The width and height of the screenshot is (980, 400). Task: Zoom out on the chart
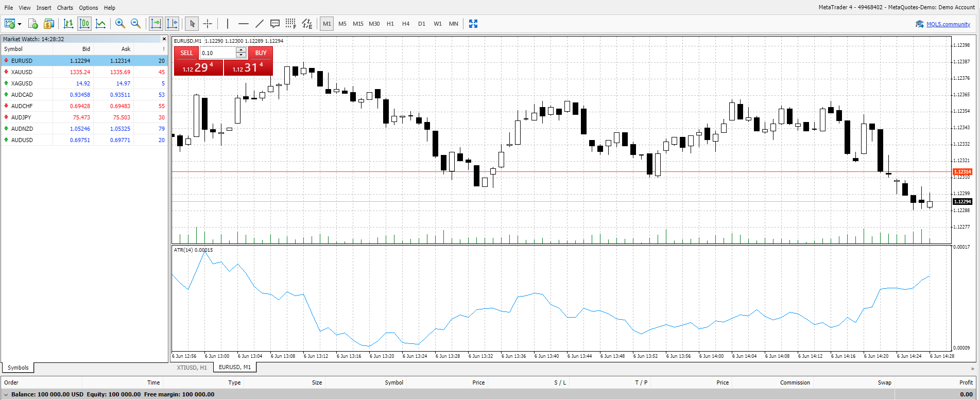point(136,24)
